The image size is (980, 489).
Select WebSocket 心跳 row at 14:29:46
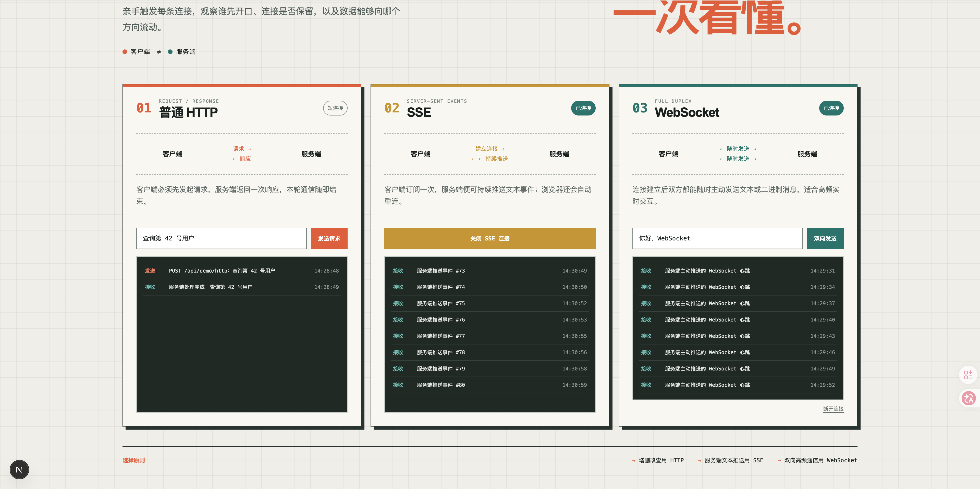(738, 353)
